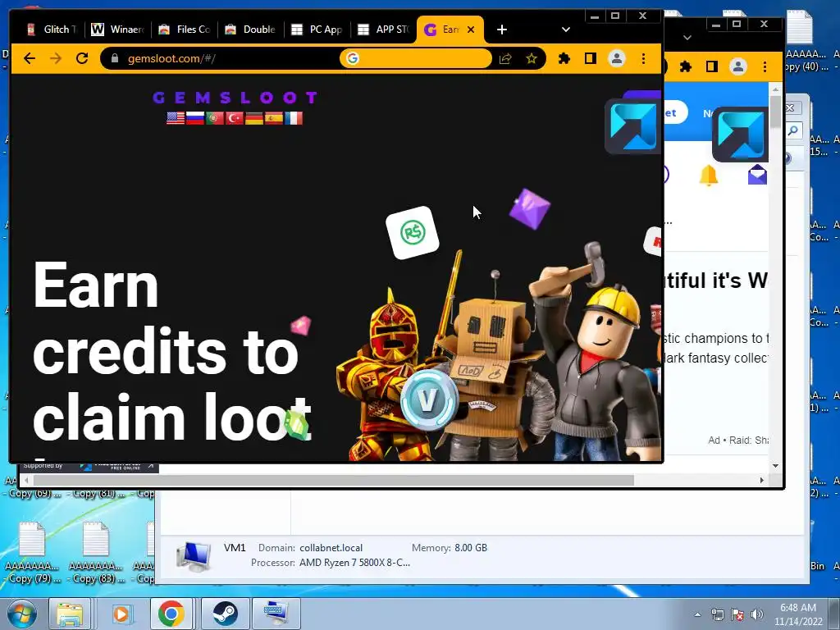Image resolution: width=840 pixels, height=630 pixels.
Task: Select the desktop file Copy (79)
Action: pos(32,552)
